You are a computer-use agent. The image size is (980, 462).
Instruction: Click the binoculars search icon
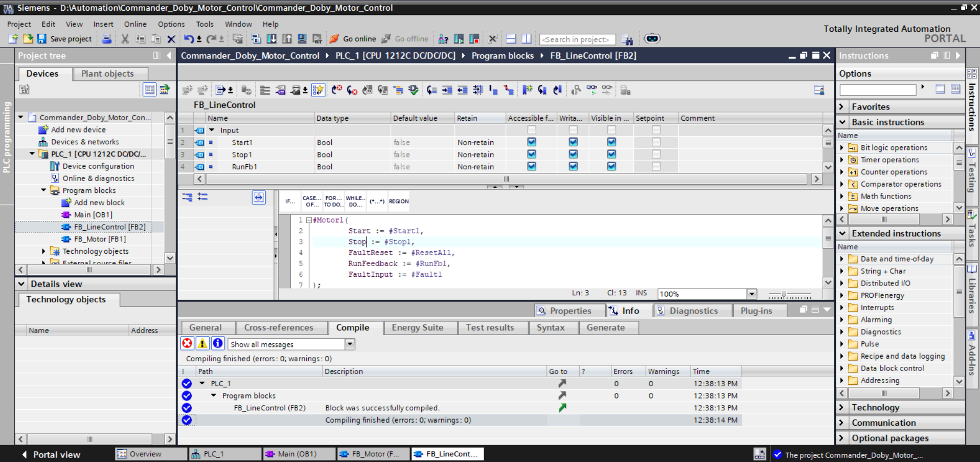[627, 39]
